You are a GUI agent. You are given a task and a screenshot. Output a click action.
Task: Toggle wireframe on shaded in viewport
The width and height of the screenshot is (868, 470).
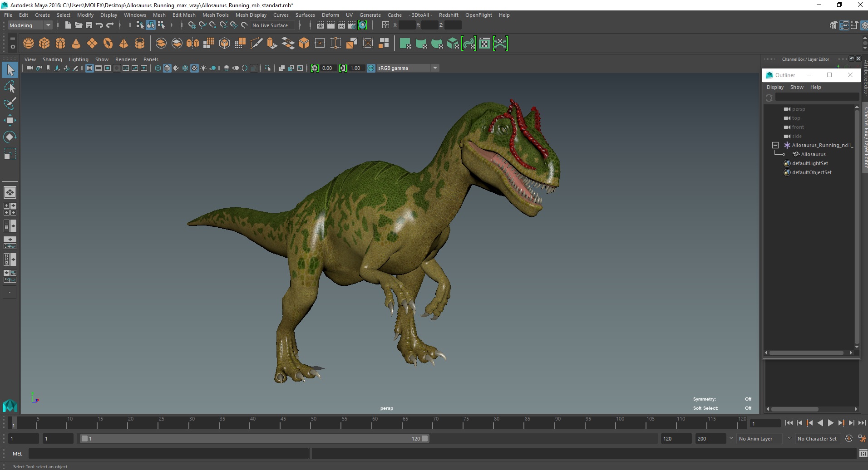[185, 68]
